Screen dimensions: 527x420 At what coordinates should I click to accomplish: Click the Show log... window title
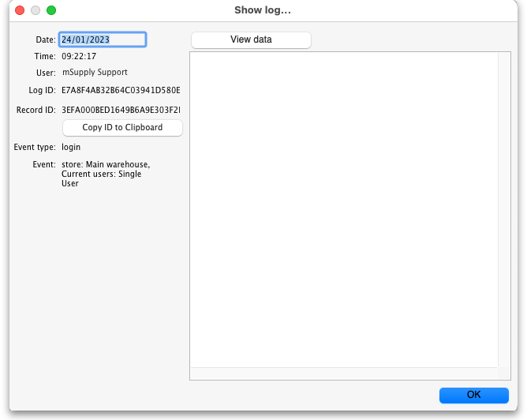pyautogui.click(x=263, y=10)
